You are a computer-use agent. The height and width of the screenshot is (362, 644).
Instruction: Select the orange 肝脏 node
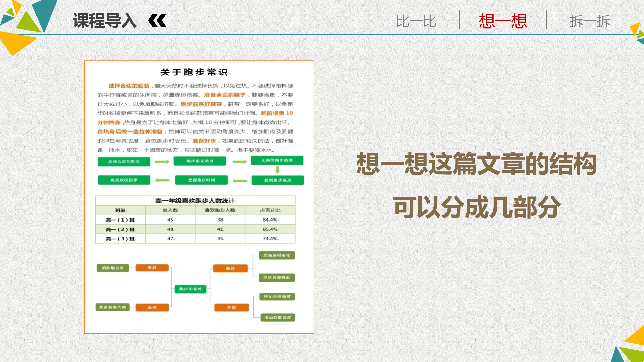[152, 268]
